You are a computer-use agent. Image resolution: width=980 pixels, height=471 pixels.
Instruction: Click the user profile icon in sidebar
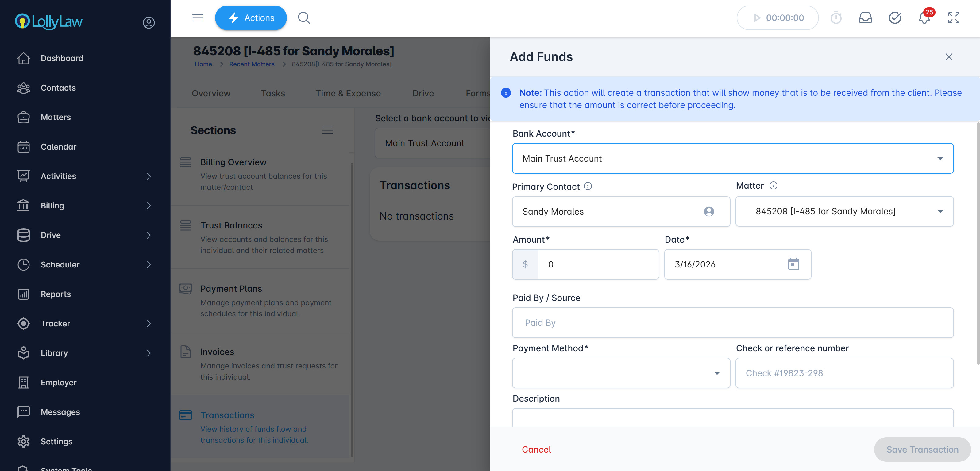tap(149, 22)
